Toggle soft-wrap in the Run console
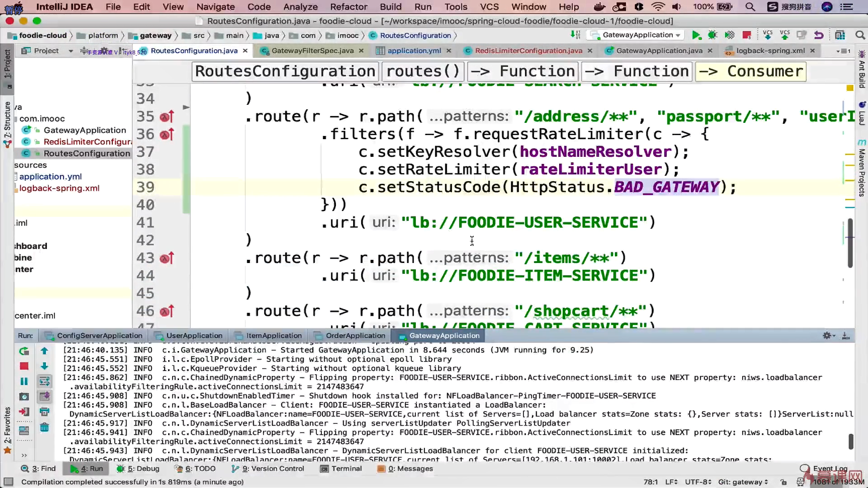 pos(44,381)
